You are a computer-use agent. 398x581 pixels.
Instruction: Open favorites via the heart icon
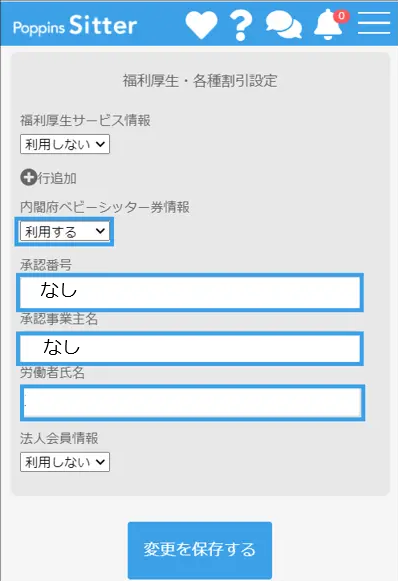point(201,24)
